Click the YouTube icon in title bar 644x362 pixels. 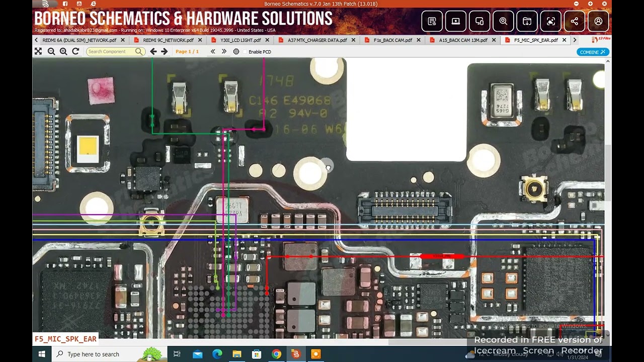79,4
